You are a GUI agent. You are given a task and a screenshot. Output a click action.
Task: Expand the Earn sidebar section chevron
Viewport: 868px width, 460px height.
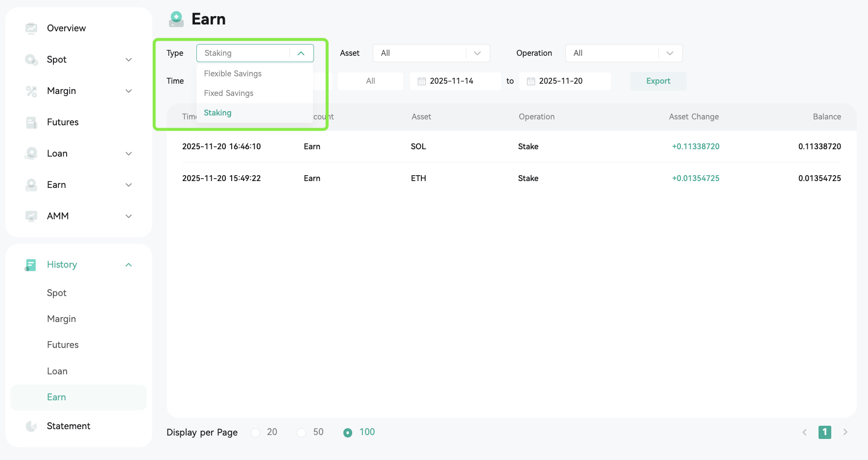click(x=129, y=185)
